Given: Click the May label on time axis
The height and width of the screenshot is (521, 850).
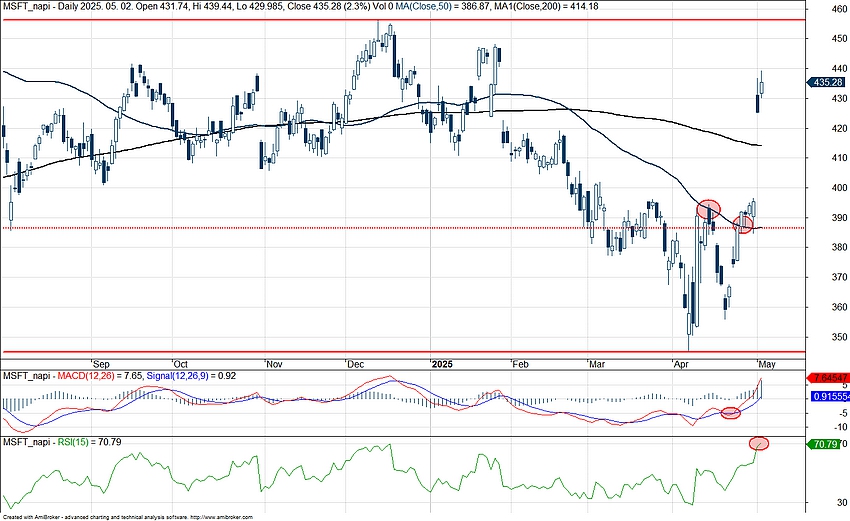Looking at the screenshot, I should 767,364.
